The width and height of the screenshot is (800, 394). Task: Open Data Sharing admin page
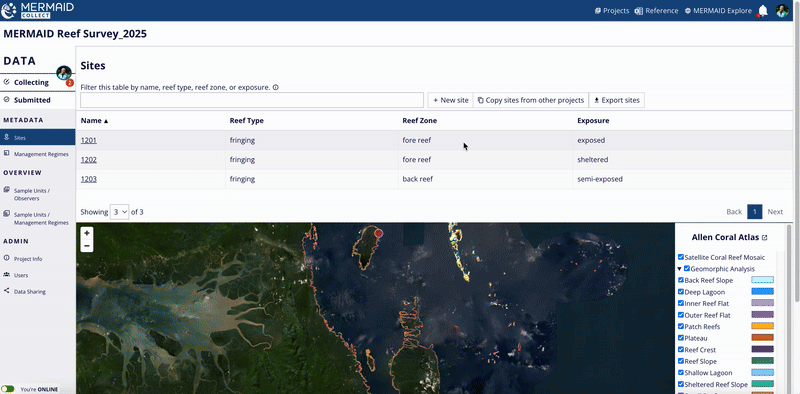click(30, 291)
